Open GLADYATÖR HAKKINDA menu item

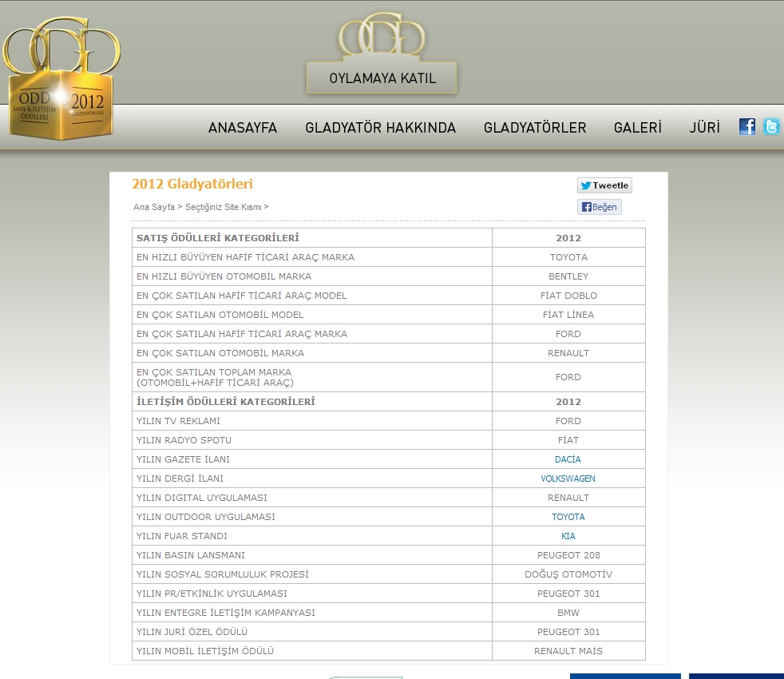coord(381,128)
